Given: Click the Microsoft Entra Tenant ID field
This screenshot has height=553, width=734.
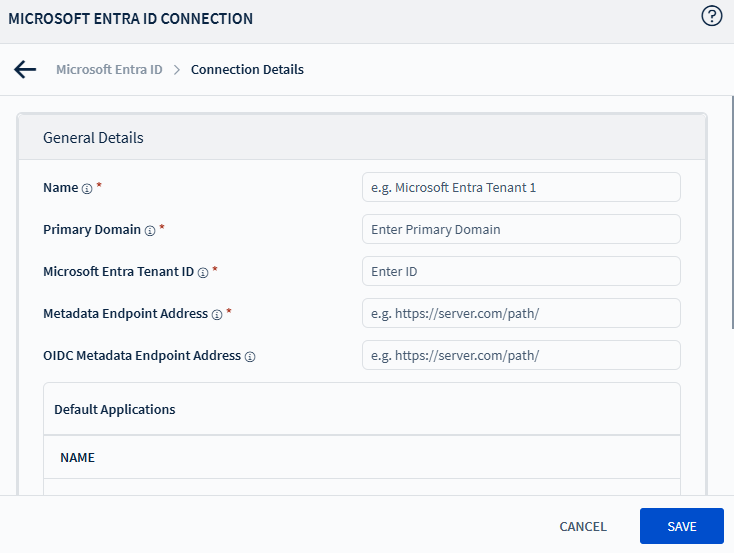Looking at the screenshot, I should (x=521, y=271).
